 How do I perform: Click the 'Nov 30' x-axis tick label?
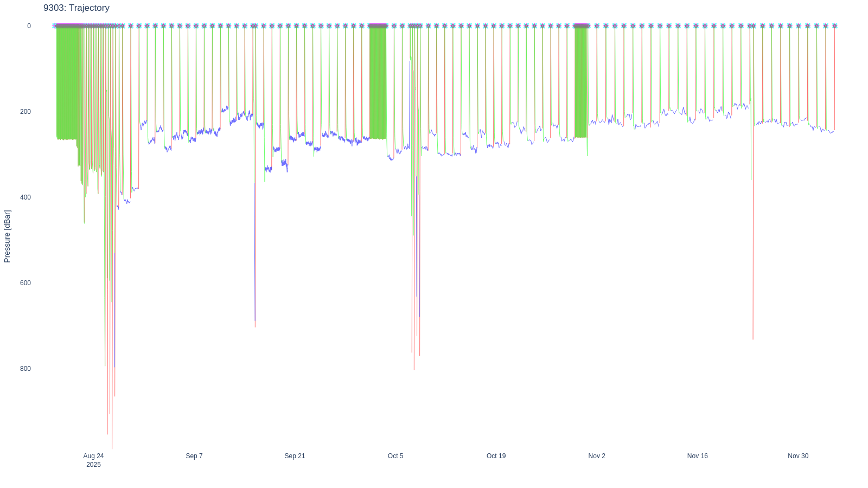[798, 456]
